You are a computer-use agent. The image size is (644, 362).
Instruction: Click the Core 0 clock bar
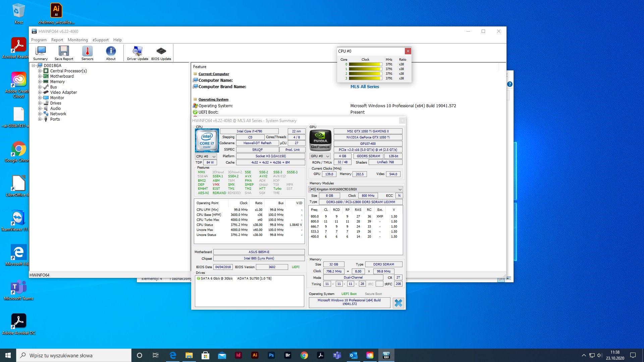(365, 64)
